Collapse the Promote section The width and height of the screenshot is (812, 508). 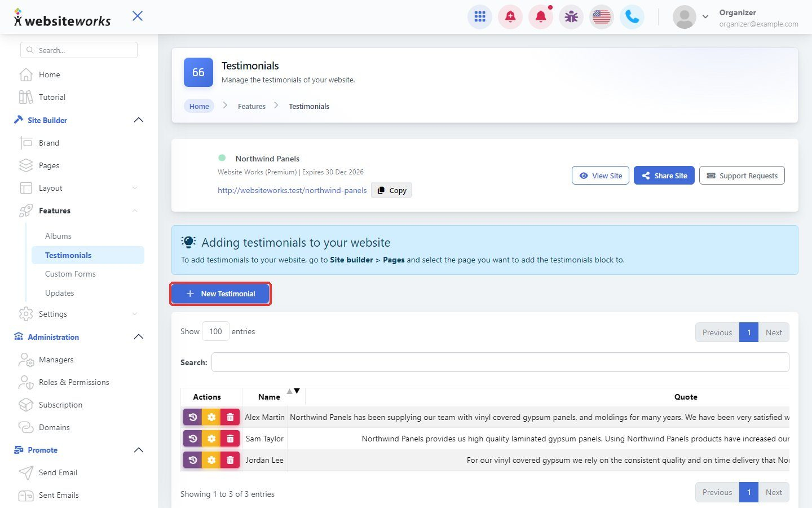[x=139, y=450]
